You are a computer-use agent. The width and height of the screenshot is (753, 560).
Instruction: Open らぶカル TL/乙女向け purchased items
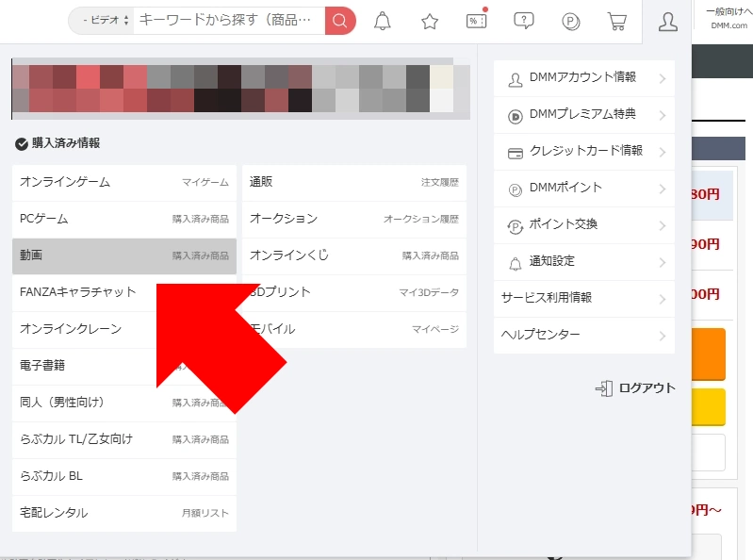(124, 439)
